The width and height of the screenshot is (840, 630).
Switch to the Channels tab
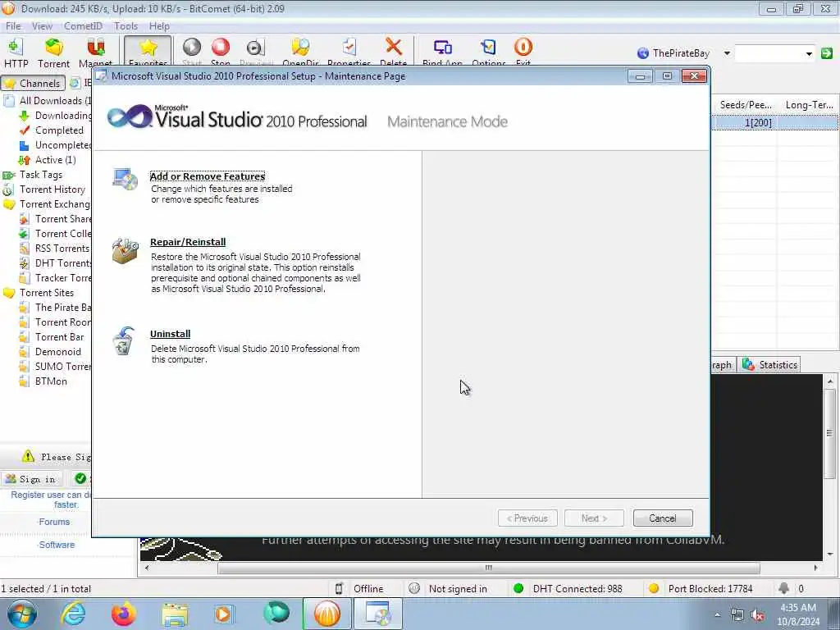pyautogui.click(x=33, y=83)
